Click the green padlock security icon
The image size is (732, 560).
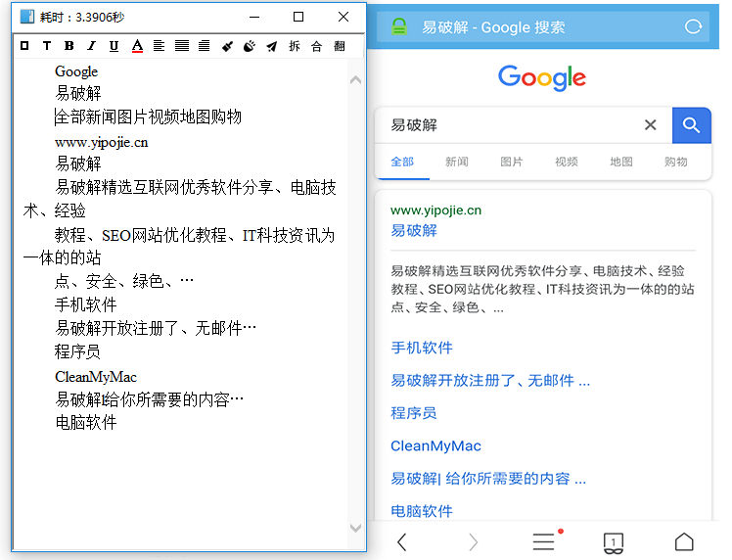click(x=399, y=26)
